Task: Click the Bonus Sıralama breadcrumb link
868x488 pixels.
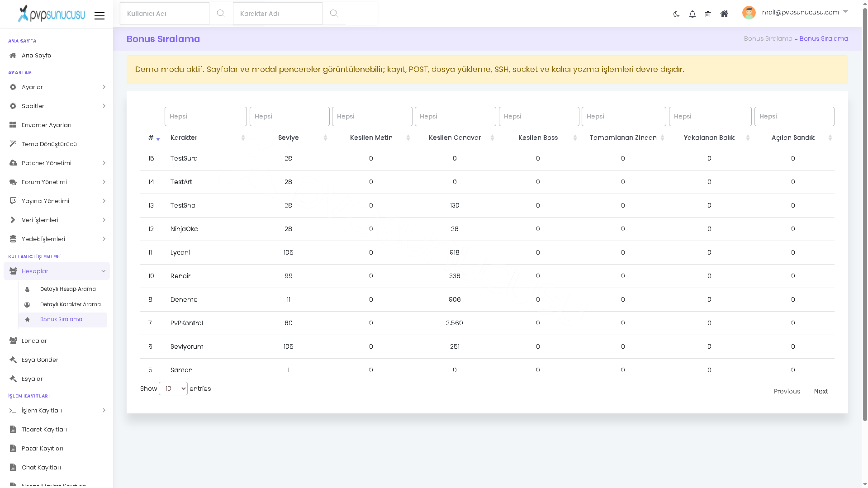Action: tap(768, 38)
